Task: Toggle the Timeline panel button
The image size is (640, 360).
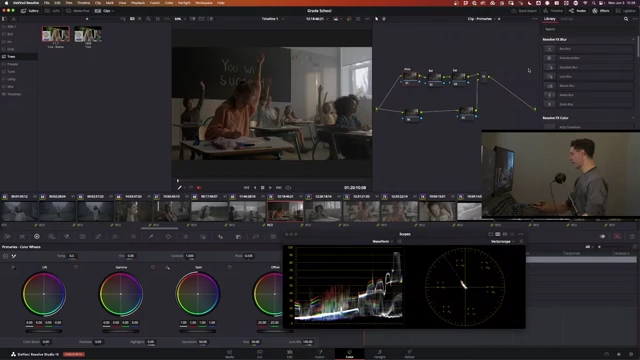Action: point(553,11)
